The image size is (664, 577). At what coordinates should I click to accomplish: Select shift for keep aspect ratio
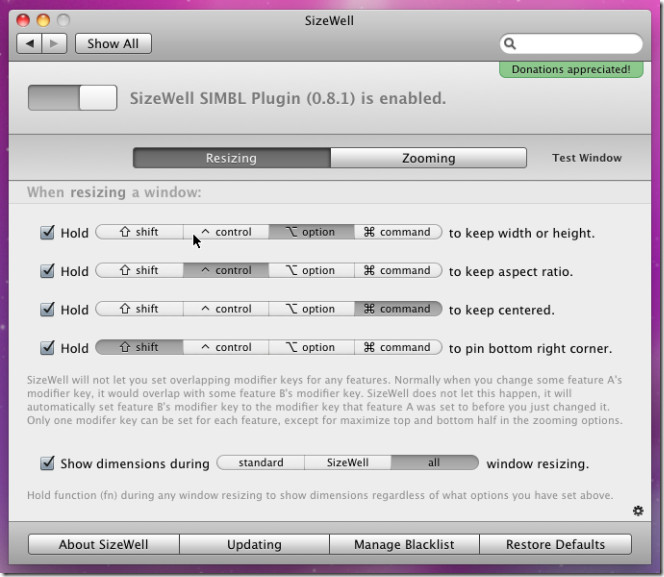[139, 270]
